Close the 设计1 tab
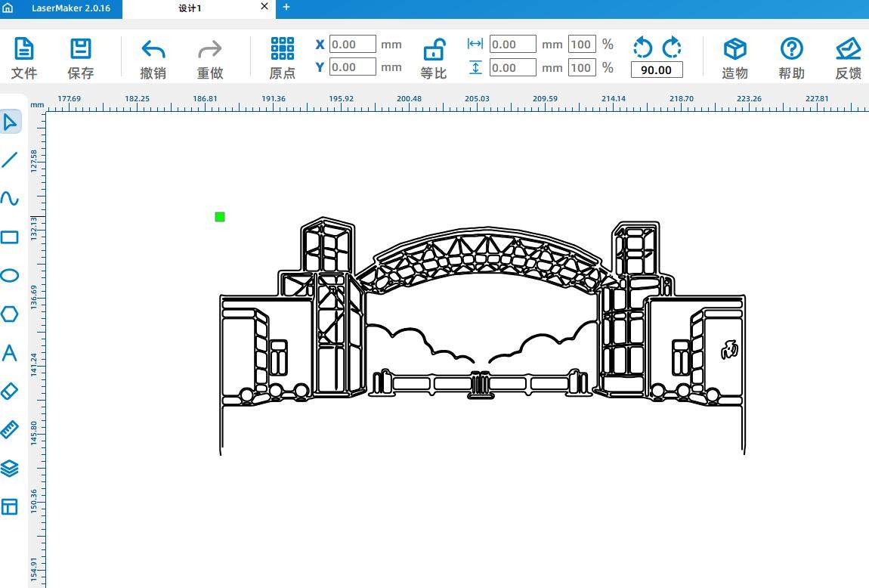The height and width of the screenshot is (588, 869). click(264, 7)
